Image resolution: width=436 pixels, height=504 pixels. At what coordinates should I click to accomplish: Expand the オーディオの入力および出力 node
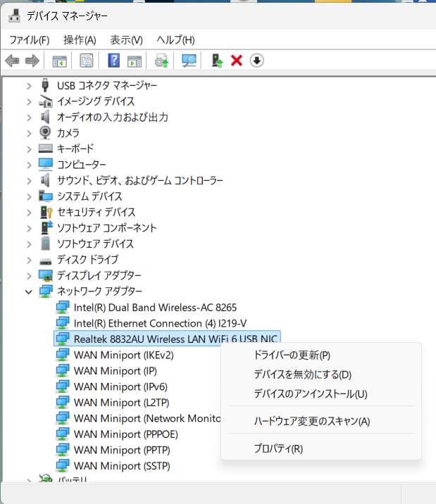(x=29, y=118)
